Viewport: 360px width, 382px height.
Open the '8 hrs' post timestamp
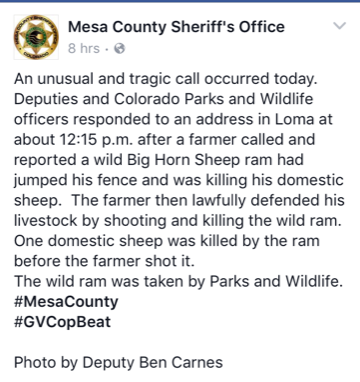pos(84,48)
